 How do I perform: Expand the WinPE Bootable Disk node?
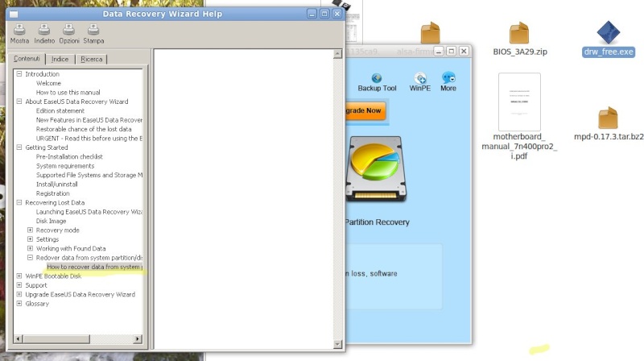pos(19,276)
